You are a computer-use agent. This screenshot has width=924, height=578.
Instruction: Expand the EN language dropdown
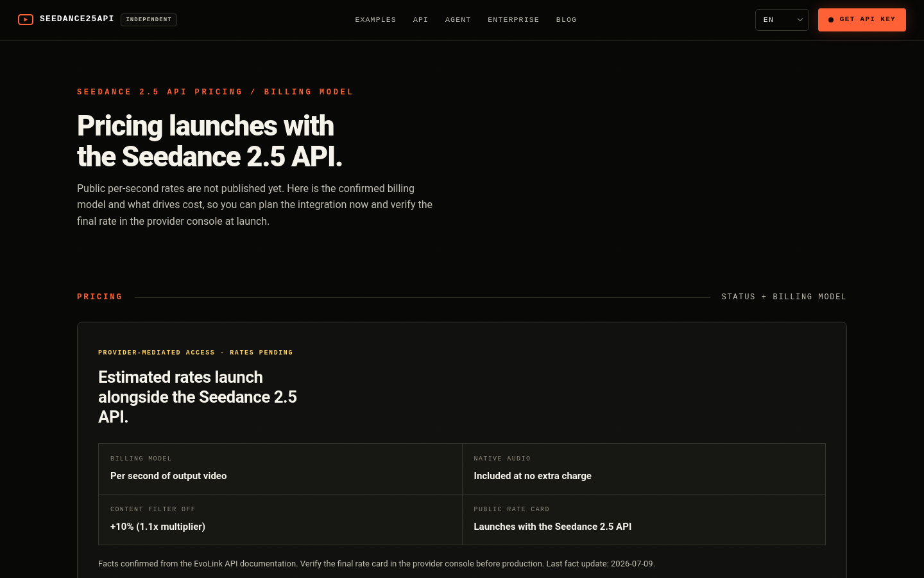(782, 20)
